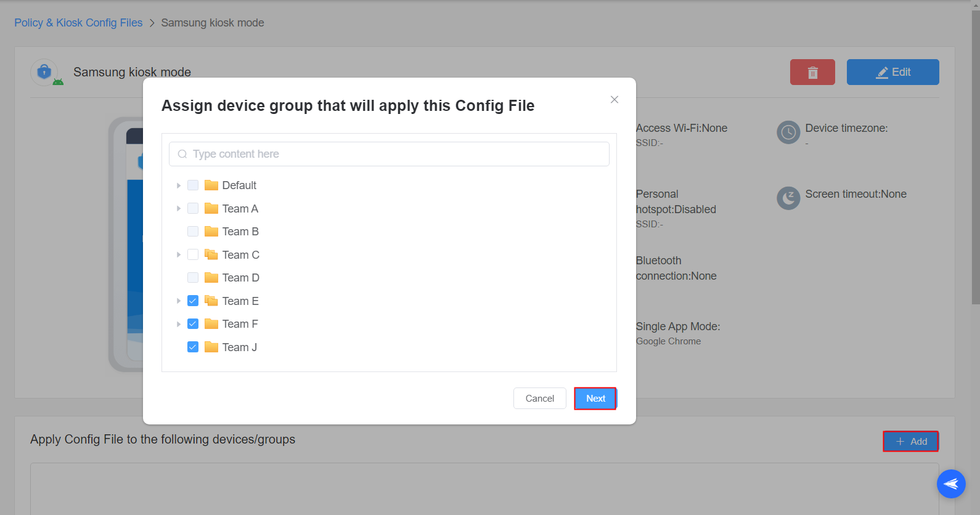This screenshot has height=515, width=980.
Task: Click the Screen timeout icon
Action: [x=788, y=198]
